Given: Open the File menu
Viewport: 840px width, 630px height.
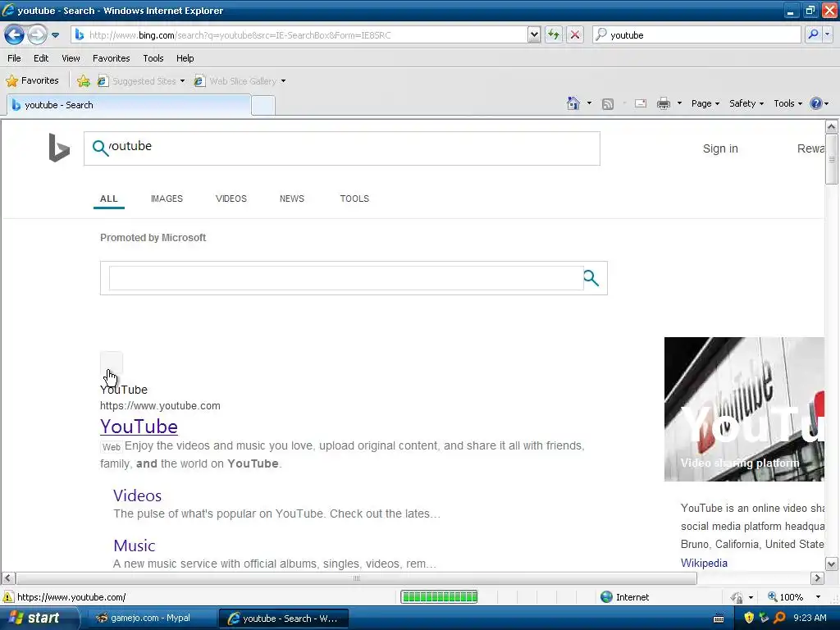Looking at the screenshot, I should click(14, 58).
